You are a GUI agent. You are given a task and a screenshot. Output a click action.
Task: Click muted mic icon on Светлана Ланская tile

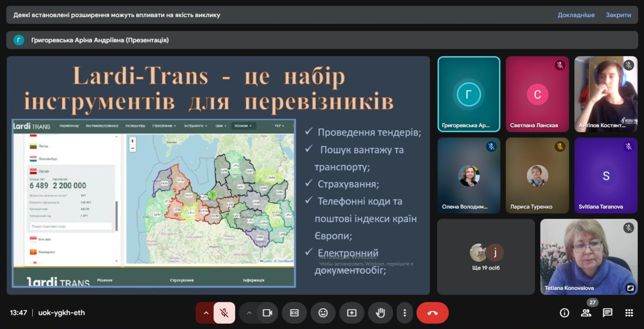(560, 65)
